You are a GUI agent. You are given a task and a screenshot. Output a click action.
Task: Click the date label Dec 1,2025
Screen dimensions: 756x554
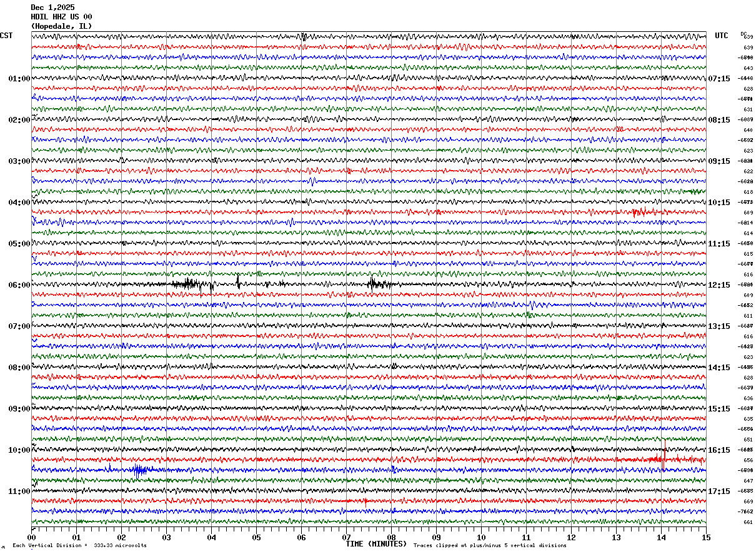tap(52, 8)
